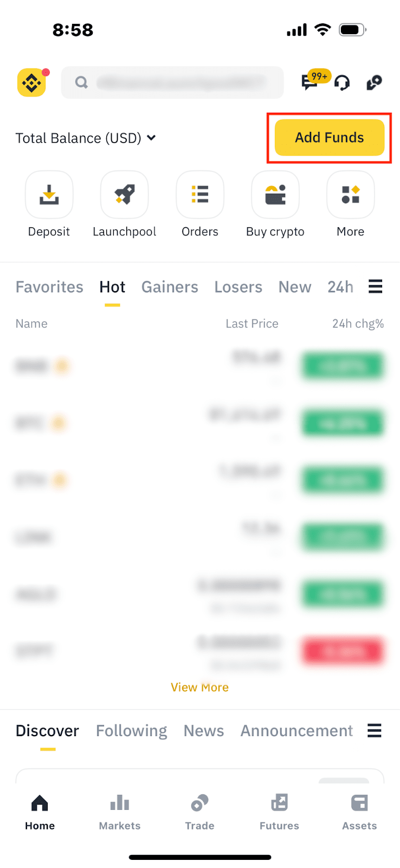Expand the Total Balance (USD) currency dropdown
400x868 pixels.
(151, 138)
